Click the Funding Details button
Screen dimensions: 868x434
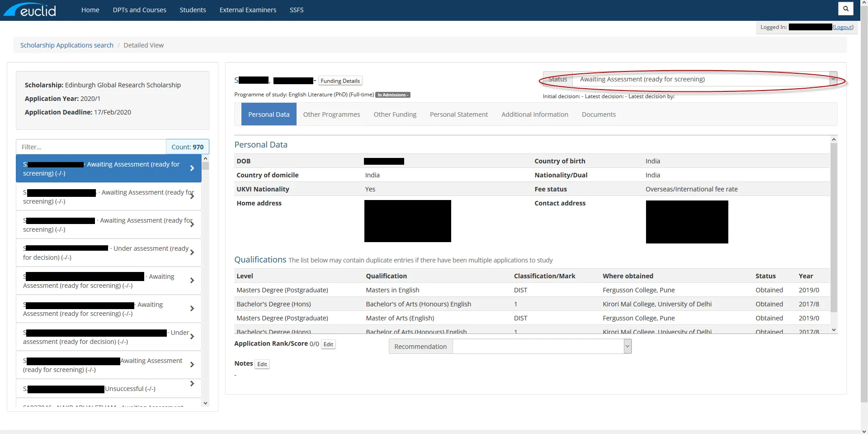click(x=340, y=81)
